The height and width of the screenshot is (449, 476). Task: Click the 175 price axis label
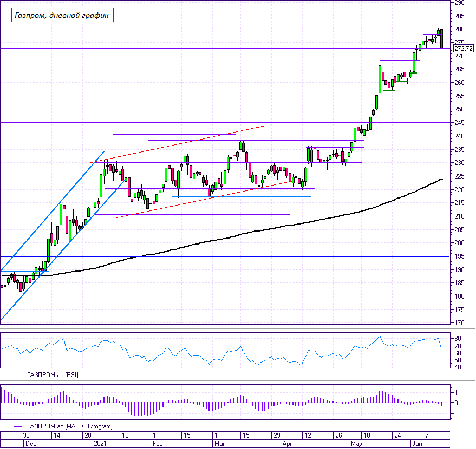click(459, 309)
